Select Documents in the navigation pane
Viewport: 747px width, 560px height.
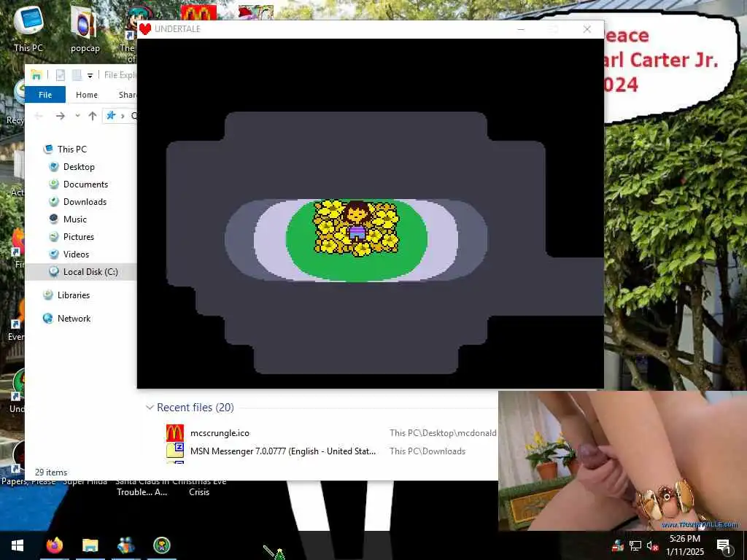[x=85, y=184]
